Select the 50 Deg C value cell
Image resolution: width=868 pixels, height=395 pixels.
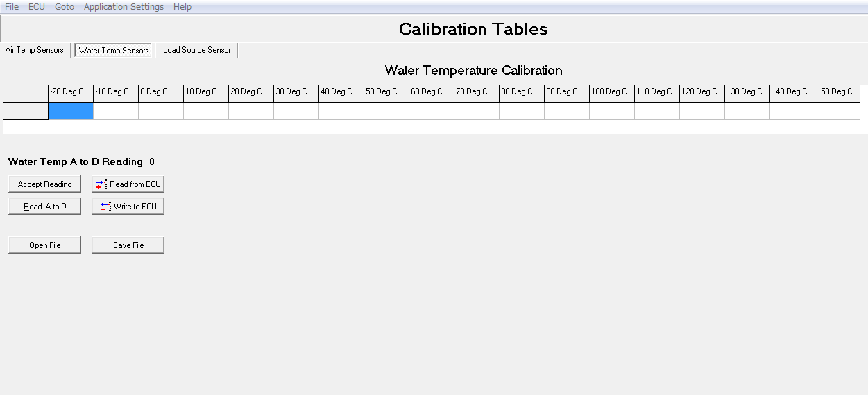(386, 111)
